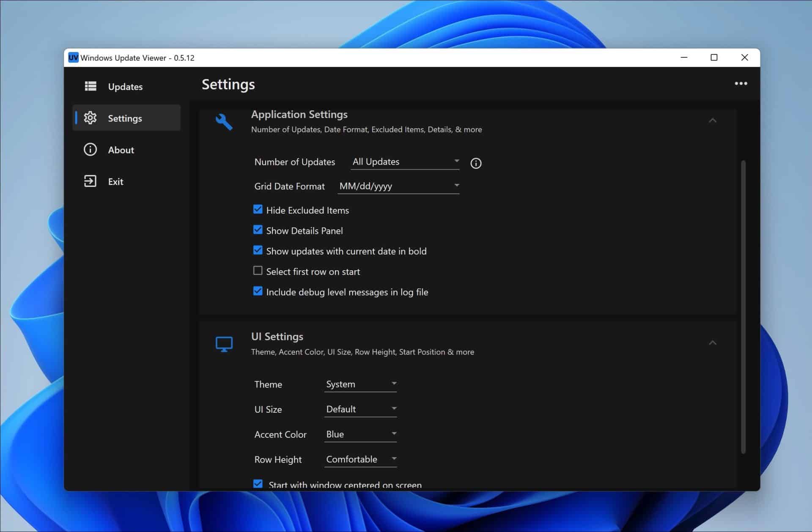This screenshot has height=532, width=812.
Task: Click the UI Settings monitor icon
Action: (224, 344)
